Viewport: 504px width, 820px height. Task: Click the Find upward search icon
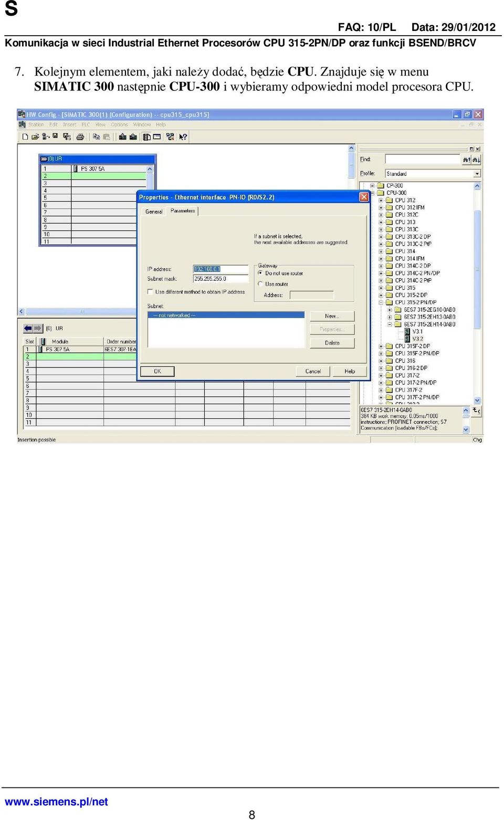tap(466, 160)
